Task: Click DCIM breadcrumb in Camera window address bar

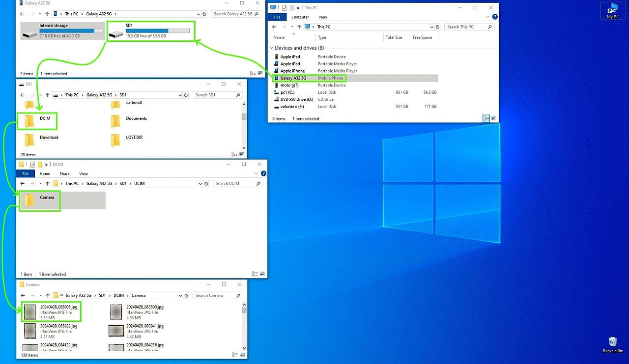Action: click(x=118, y=295)
